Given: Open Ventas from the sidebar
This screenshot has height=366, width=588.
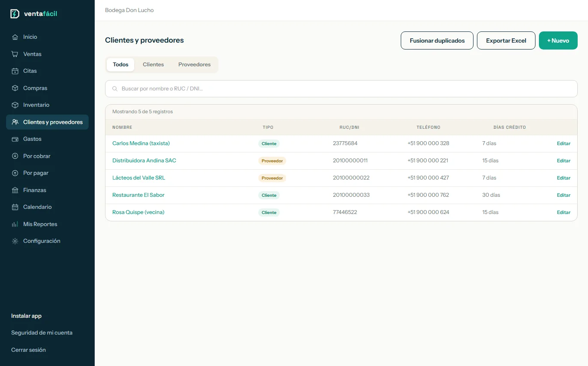Looking at the screenshot, I should 47,54.
